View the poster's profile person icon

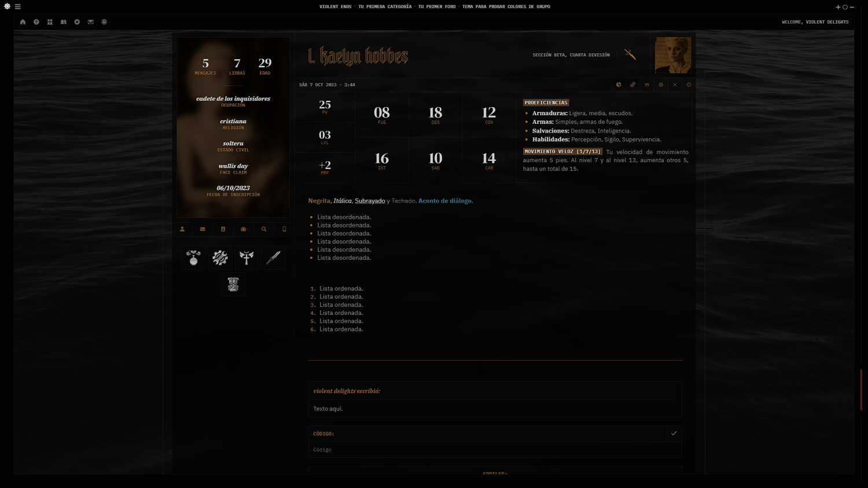(182, 229)
